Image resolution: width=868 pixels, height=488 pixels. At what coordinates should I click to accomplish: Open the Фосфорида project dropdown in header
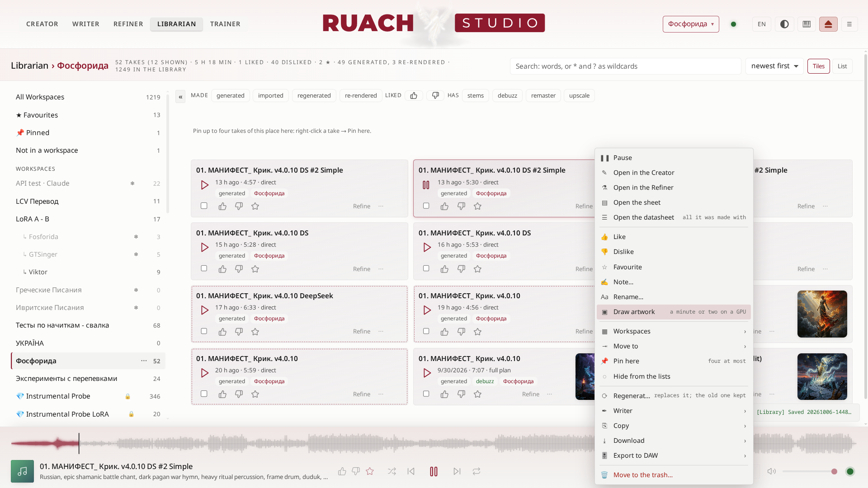(691, 24)
